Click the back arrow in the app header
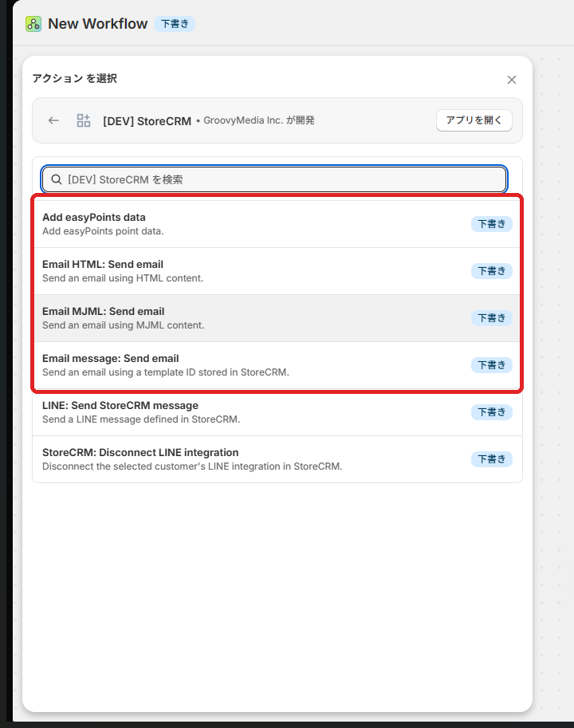This screenshot has width=574, height=728. tap(53, 120)
